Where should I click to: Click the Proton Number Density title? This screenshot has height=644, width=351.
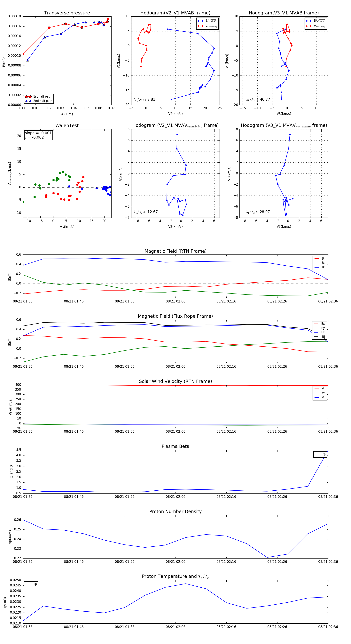[x=175, y=511]
